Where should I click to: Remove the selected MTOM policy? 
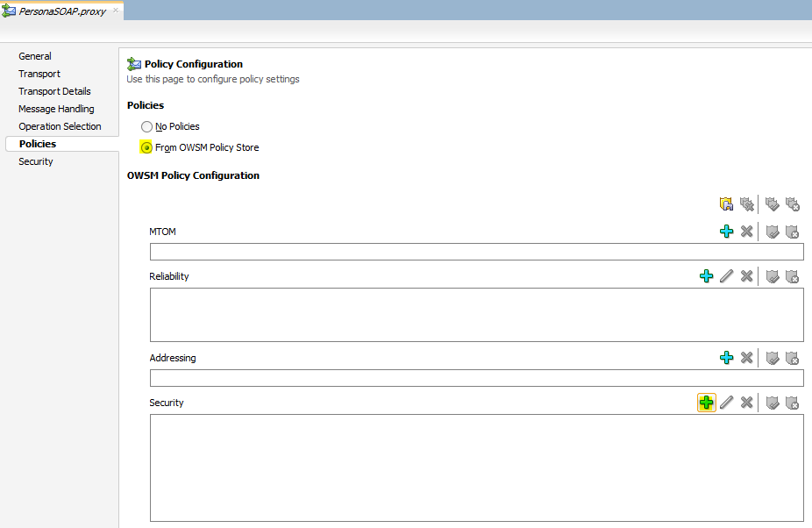tap(747, 231)
